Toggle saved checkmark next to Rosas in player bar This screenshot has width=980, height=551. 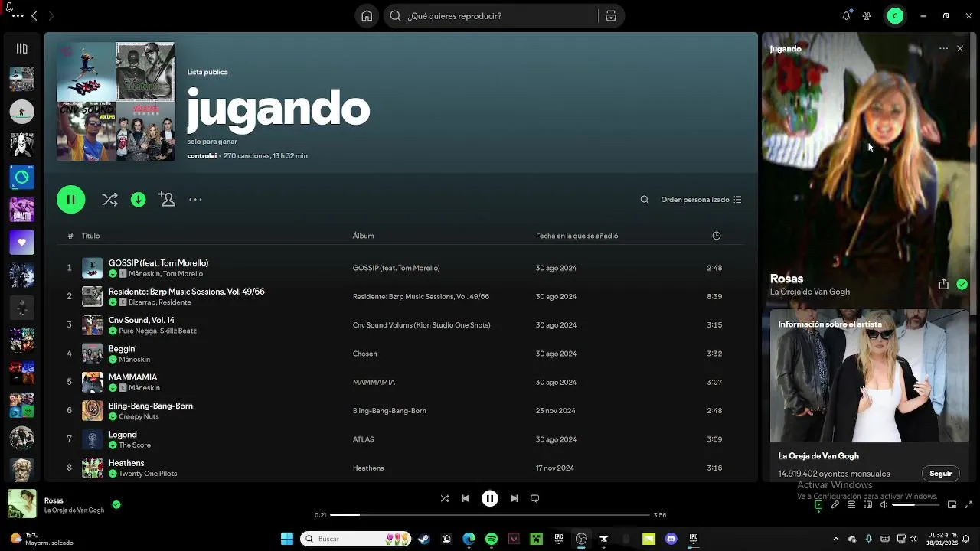click(116, 505)
